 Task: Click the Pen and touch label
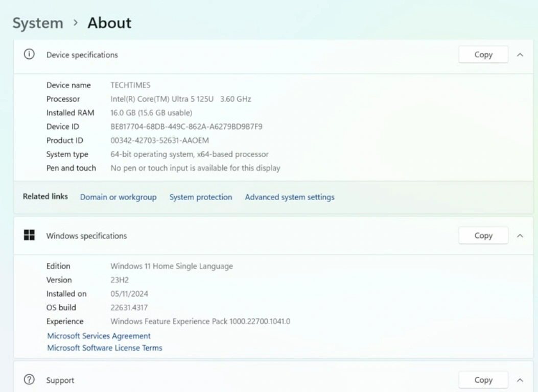pyautogui.click(x=72, y=168)
